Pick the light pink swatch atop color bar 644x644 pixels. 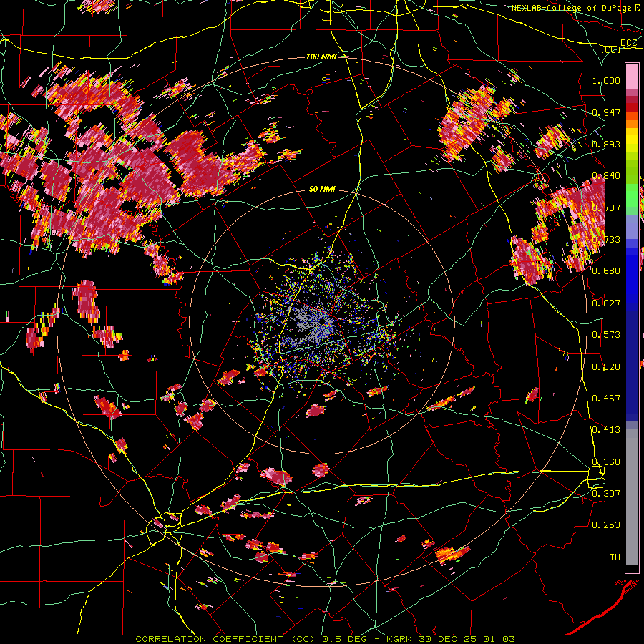(x=632, y=77)
